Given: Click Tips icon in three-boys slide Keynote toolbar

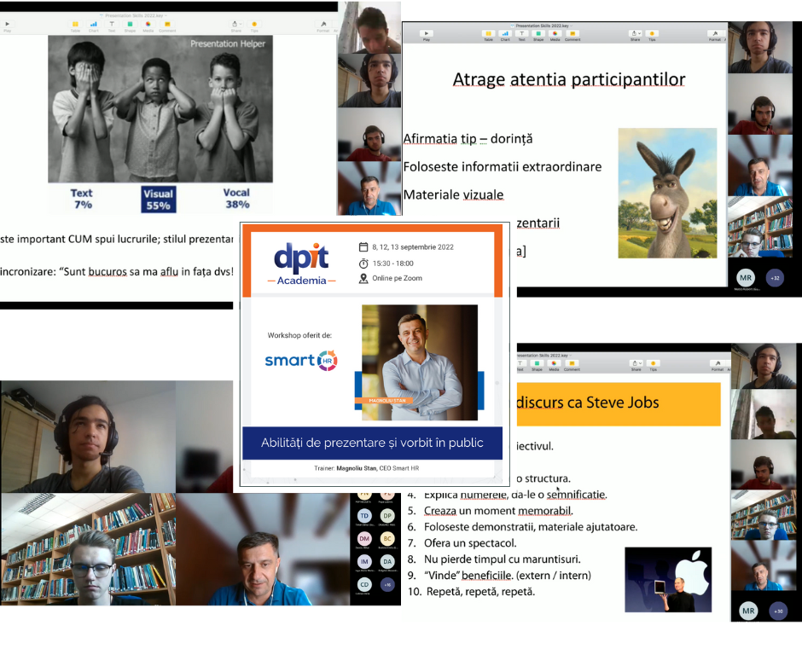Looking at the screenshot, I should click(x=254, y=24).
